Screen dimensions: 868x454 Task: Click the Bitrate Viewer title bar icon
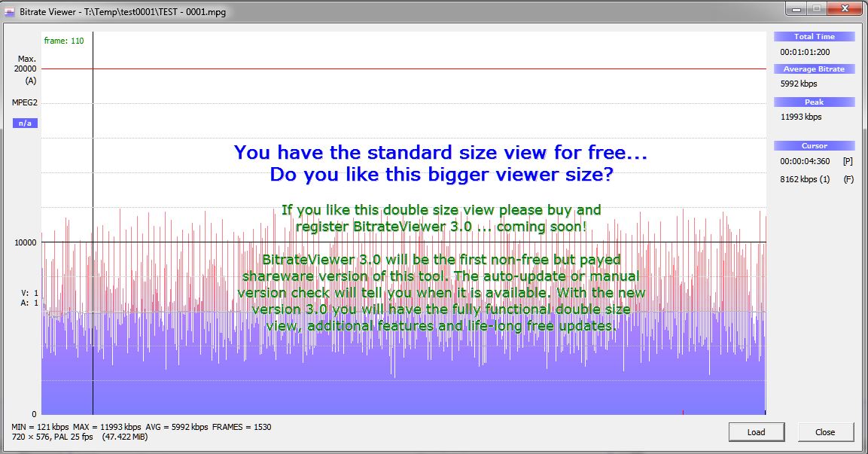[10, 11]
